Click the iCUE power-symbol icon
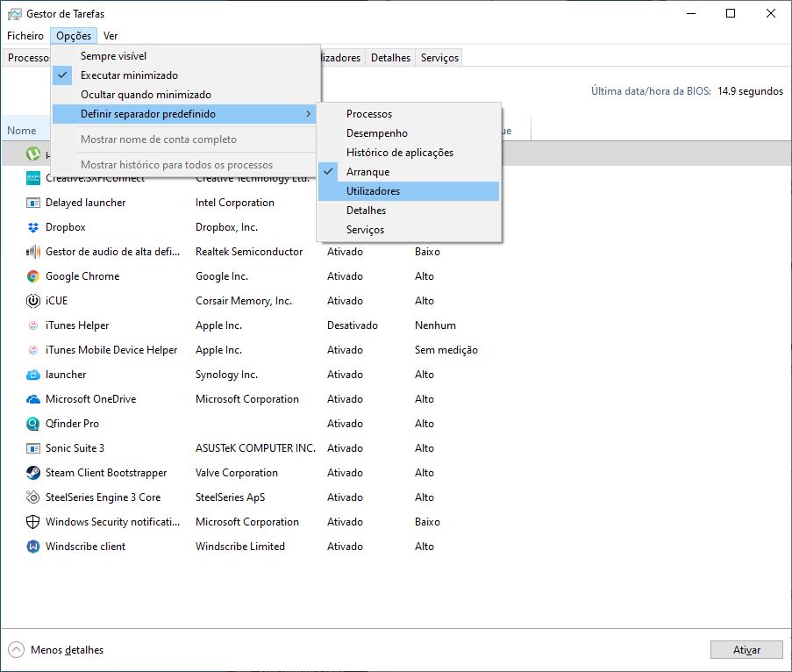Screen dimensions: 792x672 point(32,301)
